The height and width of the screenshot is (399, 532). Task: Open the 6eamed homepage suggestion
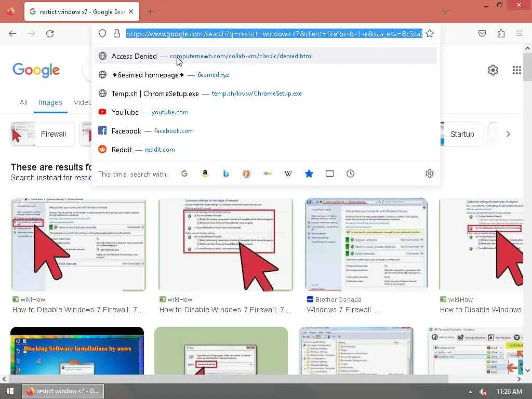coord(266,75)
